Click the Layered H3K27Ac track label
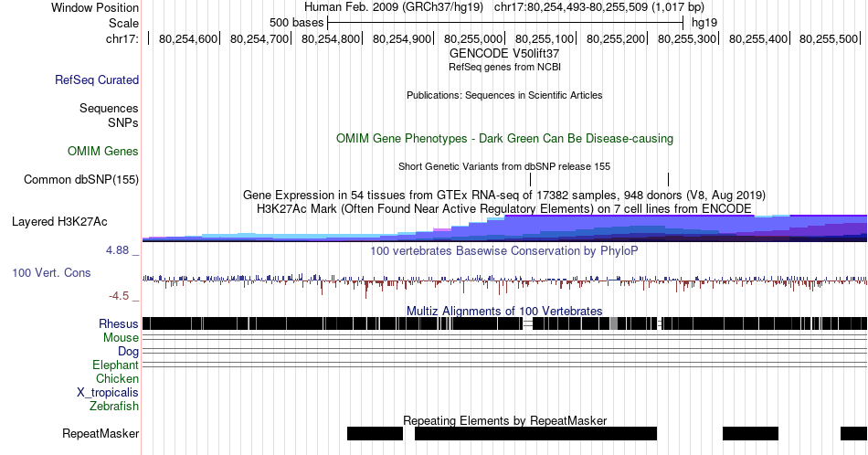This screenshot has height=455, width=868. pos(59,221)
